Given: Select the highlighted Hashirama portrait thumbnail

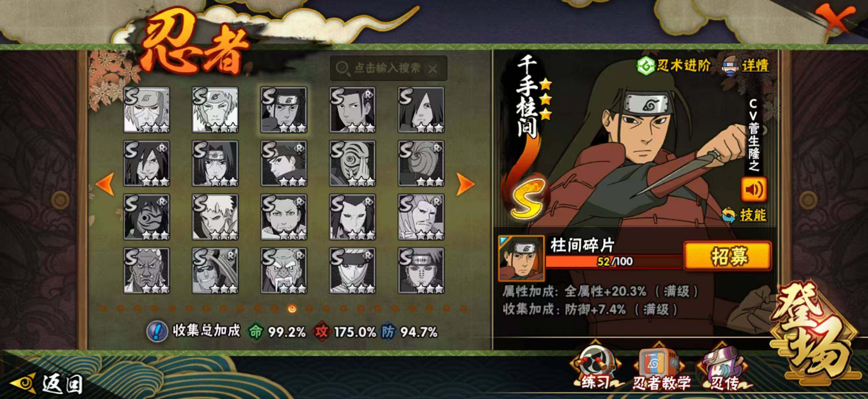Looking at the screenshot, I should pos(284,110).
